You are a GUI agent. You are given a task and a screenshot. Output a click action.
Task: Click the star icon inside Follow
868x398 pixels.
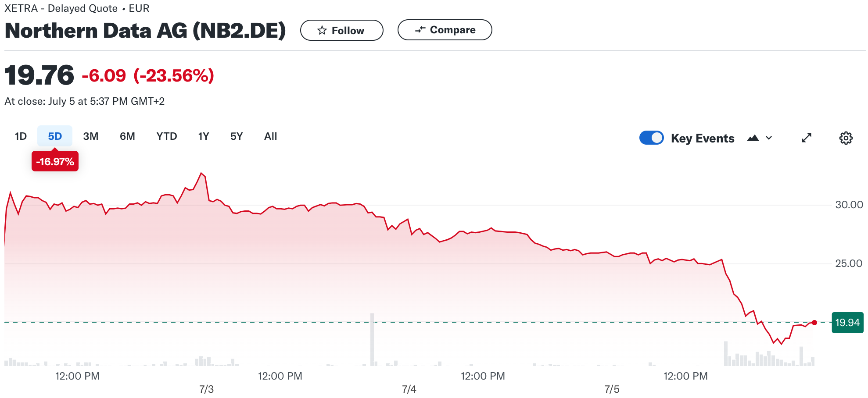[322, 30]
